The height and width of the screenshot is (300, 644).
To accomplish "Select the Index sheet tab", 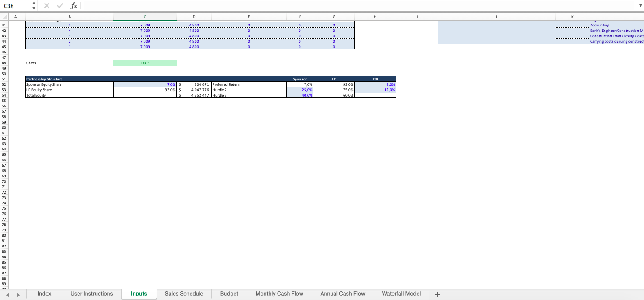I will pyautogui.click(x=44, y=294).
